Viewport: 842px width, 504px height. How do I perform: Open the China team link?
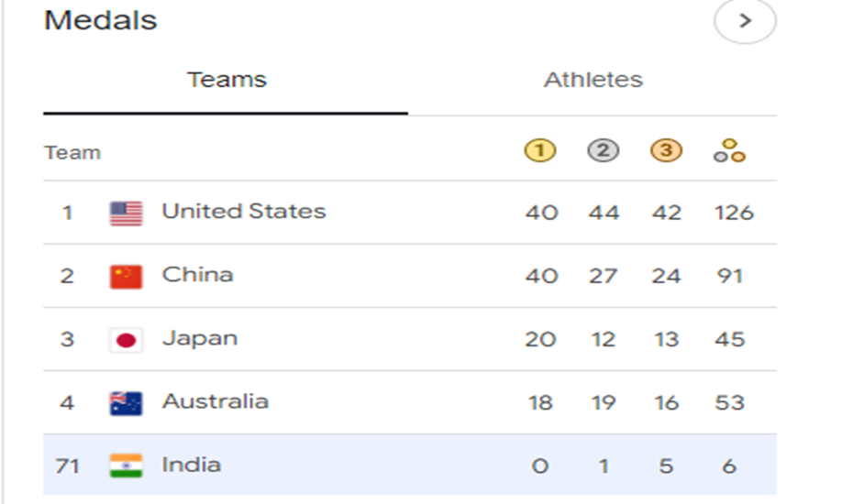click(197, 275)
